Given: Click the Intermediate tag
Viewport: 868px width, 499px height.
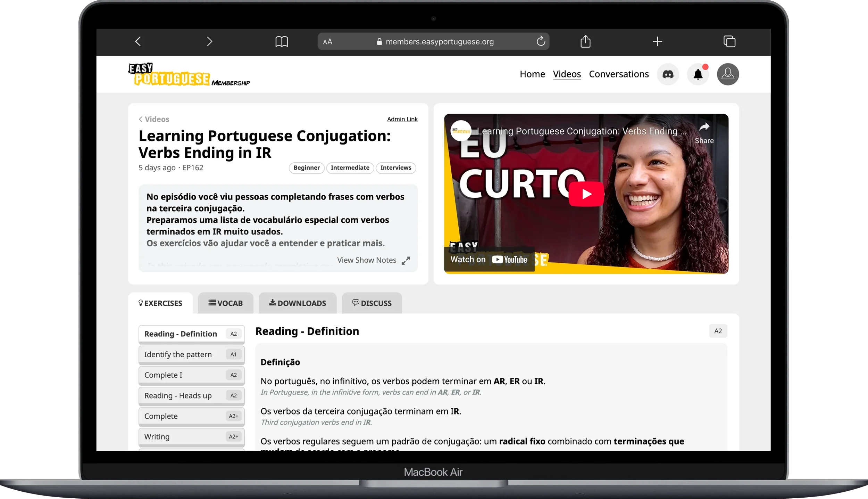Looking at the screenshot, I should tap(350, 168).
